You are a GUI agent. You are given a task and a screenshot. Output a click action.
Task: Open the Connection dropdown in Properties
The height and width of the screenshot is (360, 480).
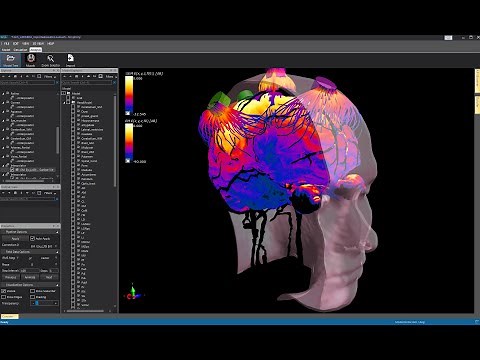click(x=44, y=246)
